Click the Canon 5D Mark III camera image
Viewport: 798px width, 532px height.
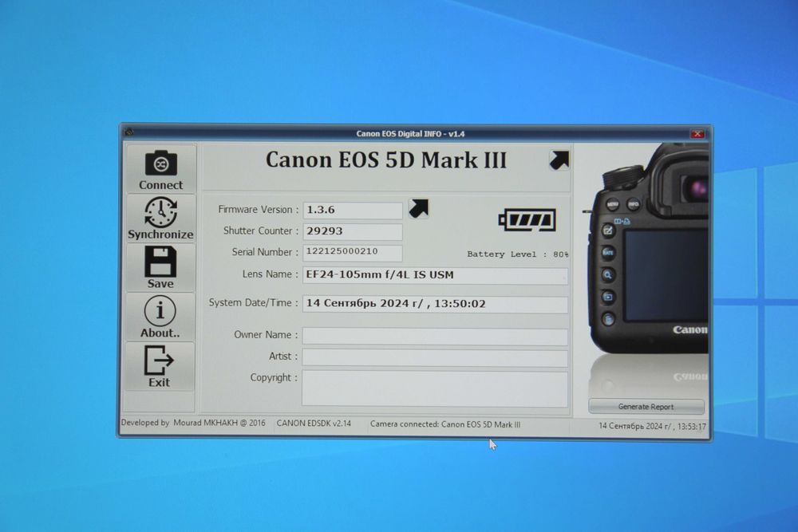tap(646, 249)
